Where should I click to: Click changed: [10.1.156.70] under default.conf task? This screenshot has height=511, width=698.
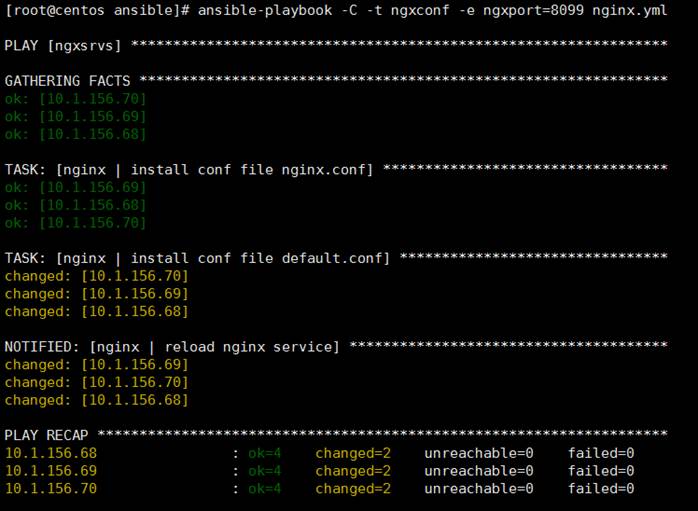[97, 276]
